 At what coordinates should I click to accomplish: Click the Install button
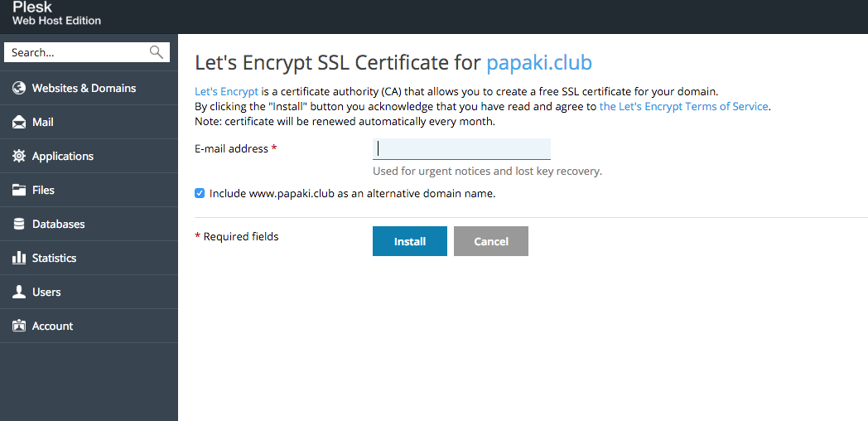[410, 241]
